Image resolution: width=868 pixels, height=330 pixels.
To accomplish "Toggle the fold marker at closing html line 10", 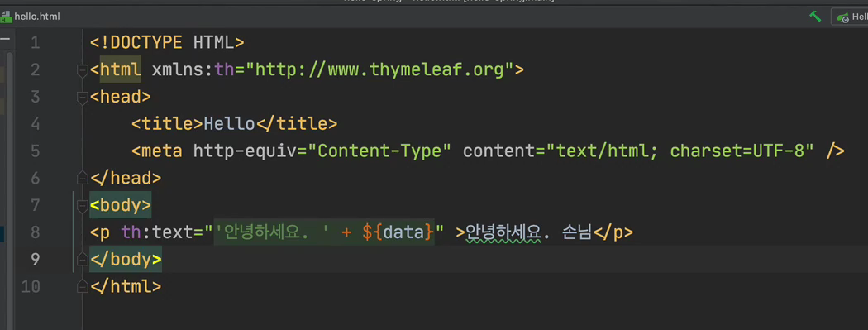I will point(83,286).
